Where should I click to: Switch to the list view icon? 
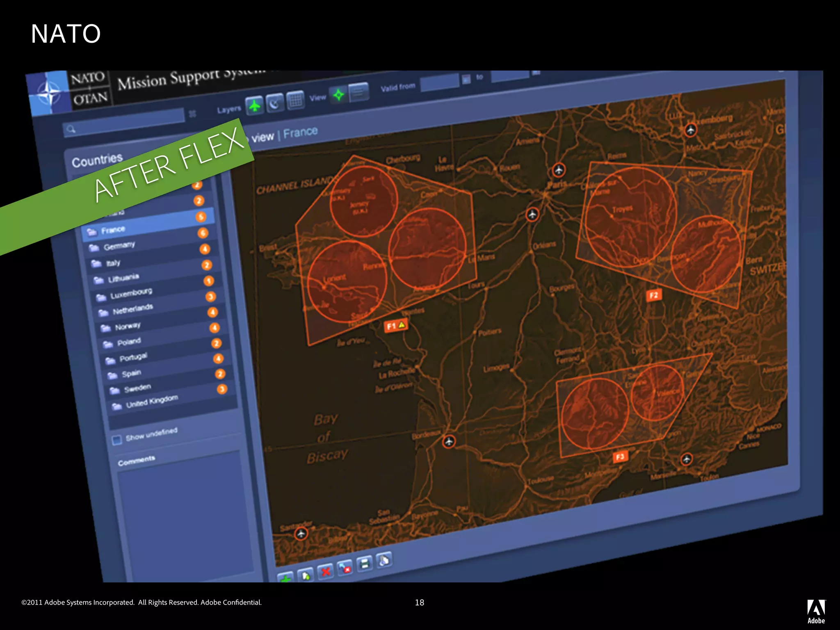[358, 92]
